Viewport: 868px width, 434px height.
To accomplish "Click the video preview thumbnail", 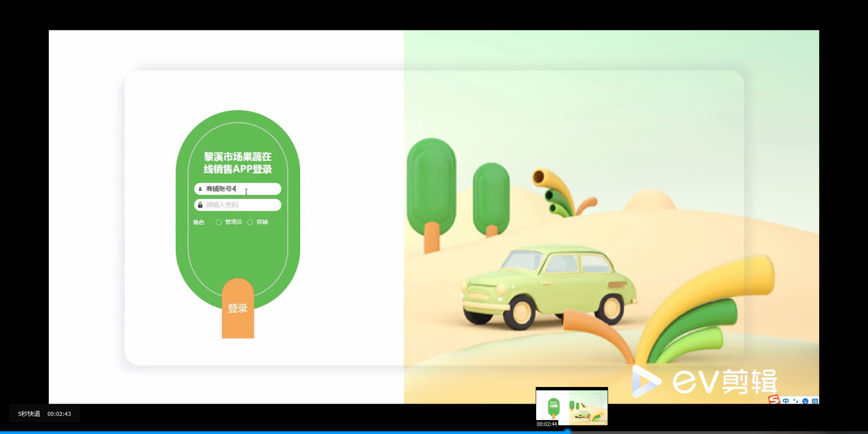I will 571,406.
